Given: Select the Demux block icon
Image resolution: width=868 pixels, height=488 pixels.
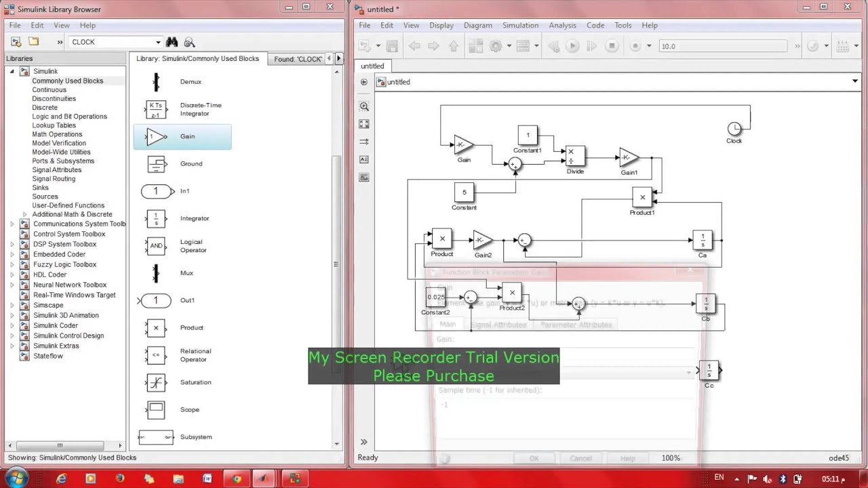Looking at the screenshot, I should click(156, 82).
